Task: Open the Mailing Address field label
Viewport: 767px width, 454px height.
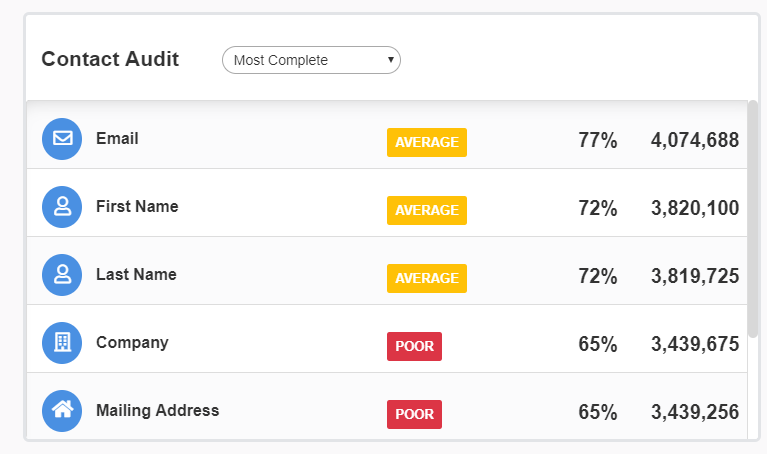Action: click(x=157, y=410)
